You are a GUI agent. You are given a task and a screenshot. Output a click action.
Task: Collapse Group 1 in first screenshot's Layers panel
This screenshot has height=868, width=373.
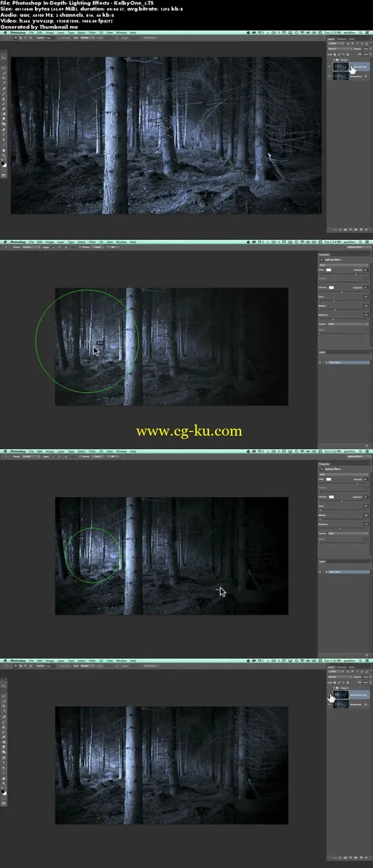(x=334, y=59)
